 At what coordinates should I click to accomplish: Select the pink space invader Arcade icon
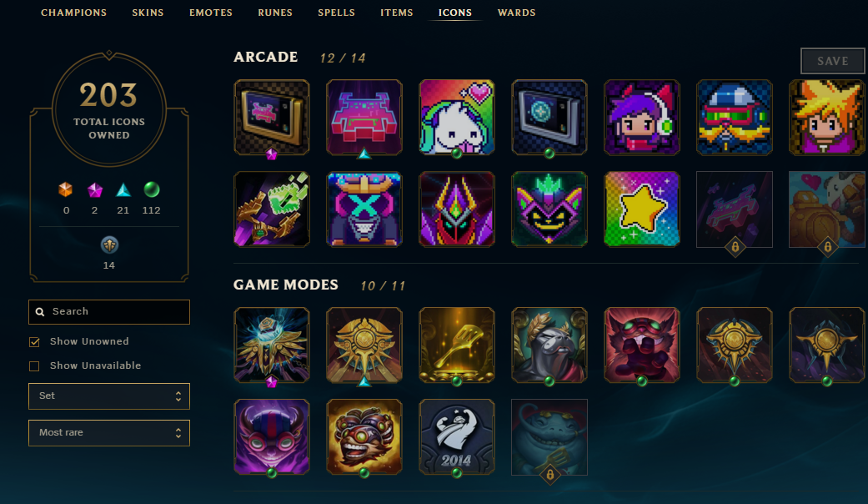[x=364, y=118]
